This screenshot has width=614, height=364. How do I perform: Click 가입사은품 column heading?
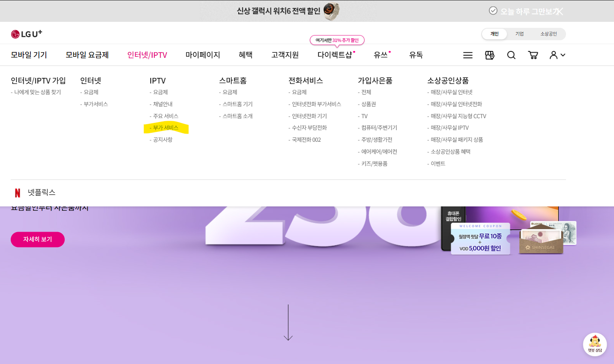pos(375,81)
